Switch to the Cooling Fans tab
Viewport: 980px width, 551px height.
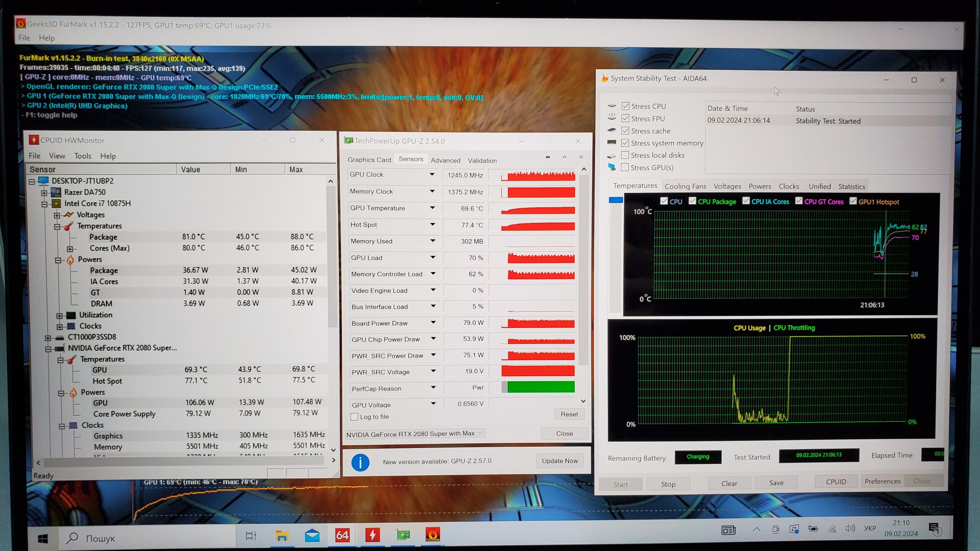(x=685, y=186)
